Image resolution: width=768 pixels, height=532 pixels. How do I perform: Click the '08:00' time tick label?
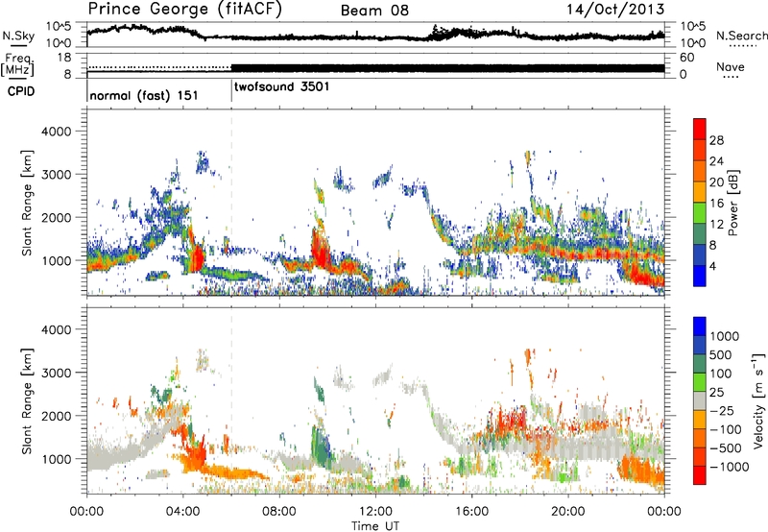pos(279,512)
